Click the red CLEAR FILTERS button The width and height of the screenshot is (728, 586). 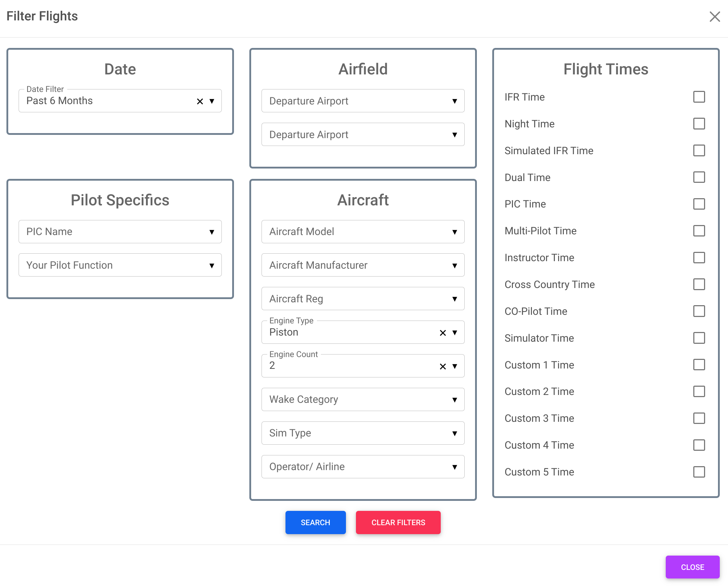398,523
